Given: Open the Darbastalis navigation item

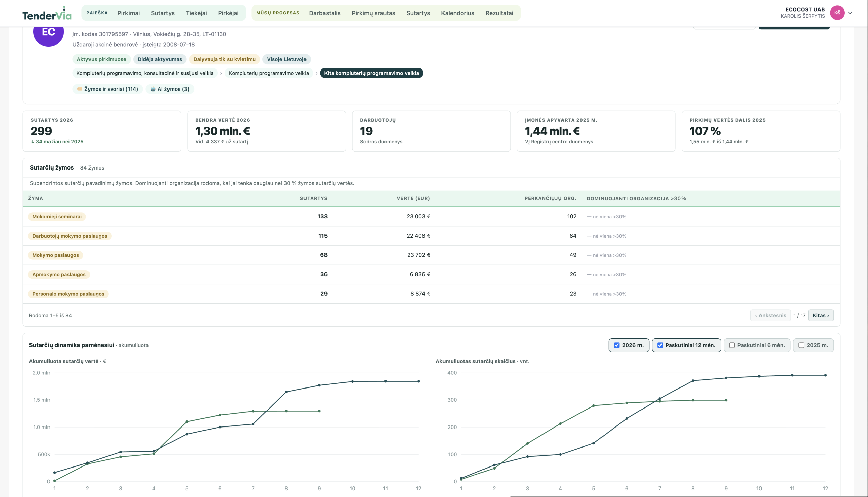Looking at the screenshot, I should pyautogui.click(x=324, y=13).
